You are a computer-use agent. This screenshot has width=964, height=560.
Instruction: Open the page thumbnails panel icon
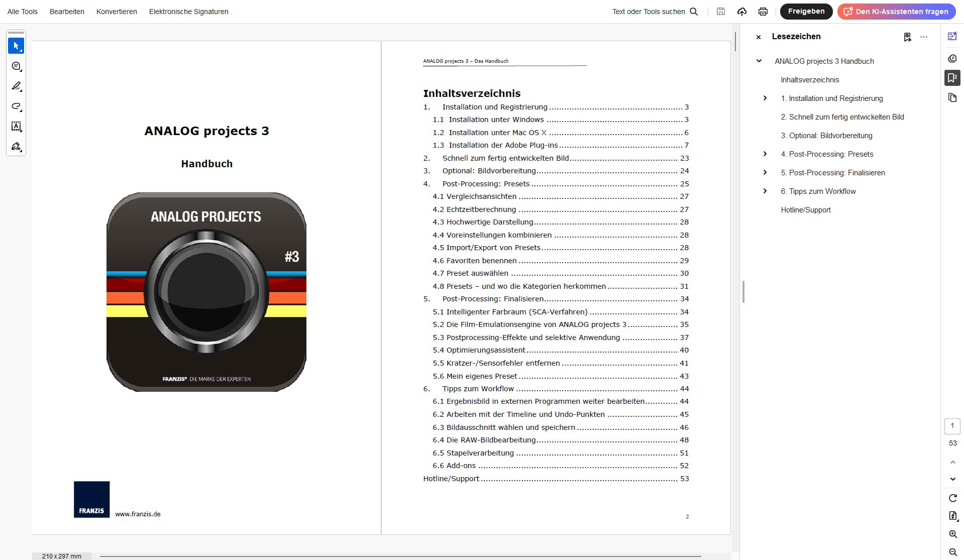(x=952, y=97)
